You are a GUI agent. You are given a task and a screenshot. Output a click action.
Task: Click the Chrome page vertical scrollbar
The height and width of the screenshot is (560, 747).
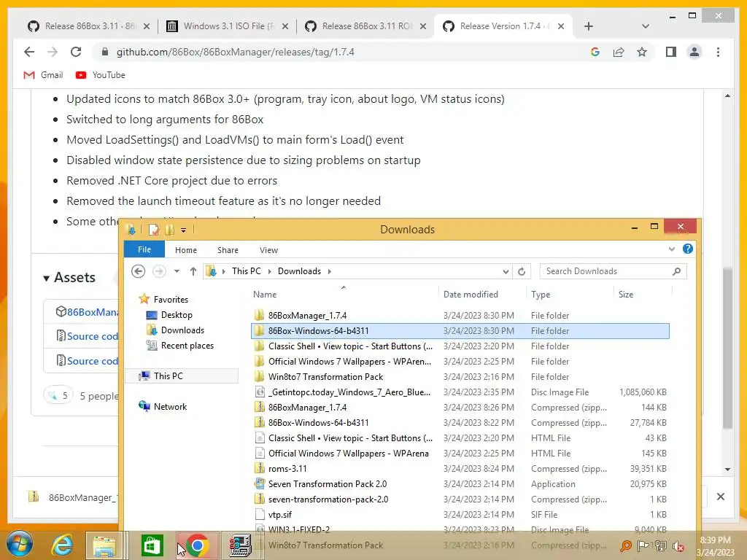click(x=727, y=348)
